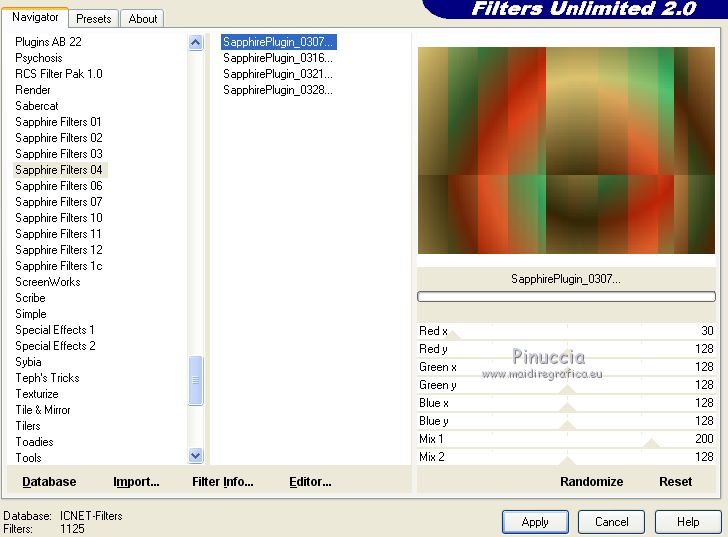
Task: Select Tile & Mirror category
Action: click(x=43, y=410)
